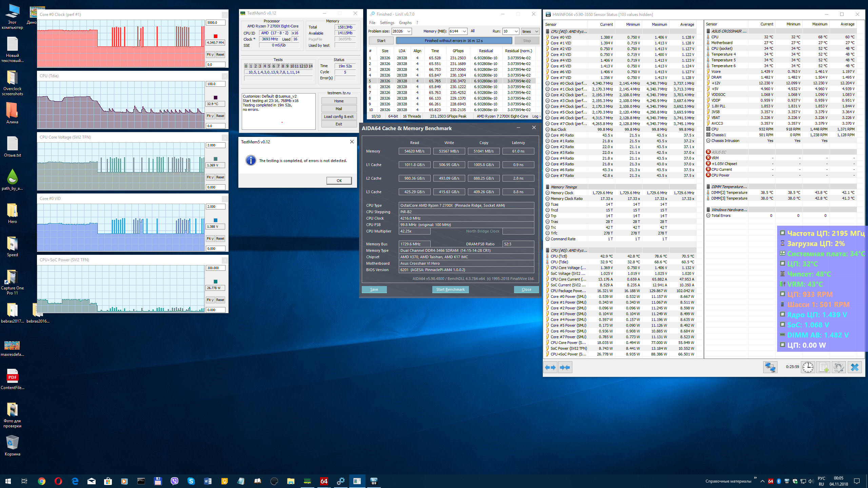Click Start Benchmark in AIDA64
Screen dimensions: 868x488
pos(450,289)
